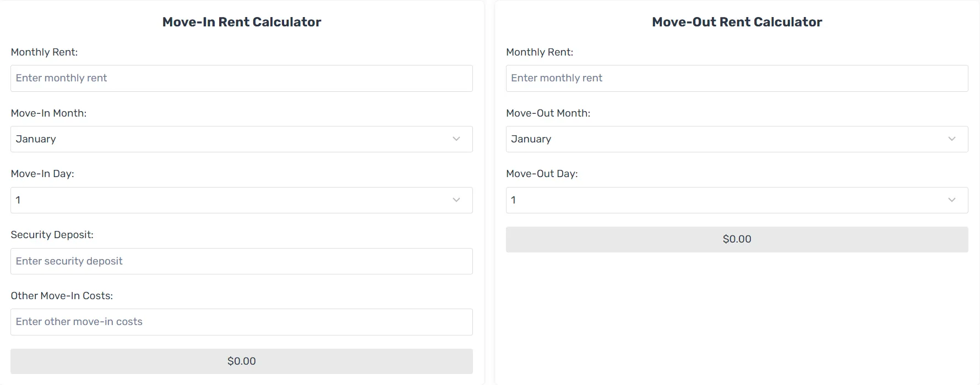Focus the Move-In Monthly Rent input field
Screen dimensions: 980x385
pos(242,78)
